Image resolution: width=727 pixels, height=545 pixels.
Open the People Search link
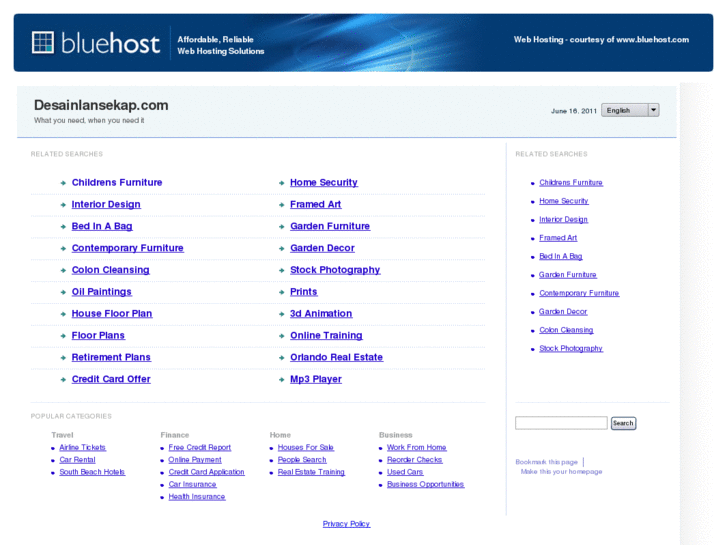pyautogui.click(x=302, y=460)
